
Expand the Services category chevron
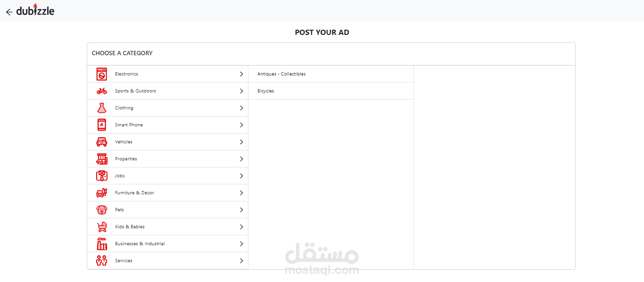[x=241, y=261]
